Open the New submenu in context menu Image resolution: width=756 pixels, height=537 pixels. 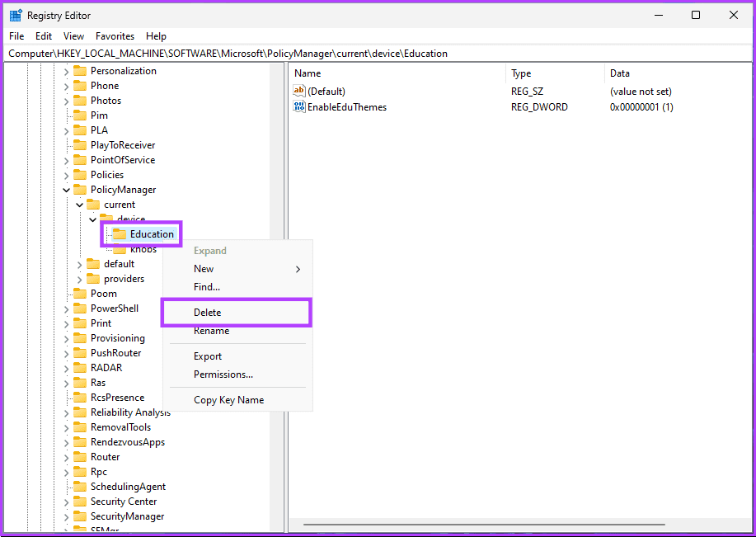237,269
